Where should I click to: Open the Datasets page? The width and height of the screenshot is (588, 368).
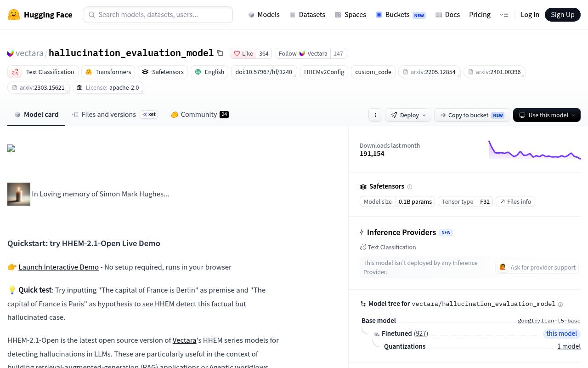[x=307, y=15]
